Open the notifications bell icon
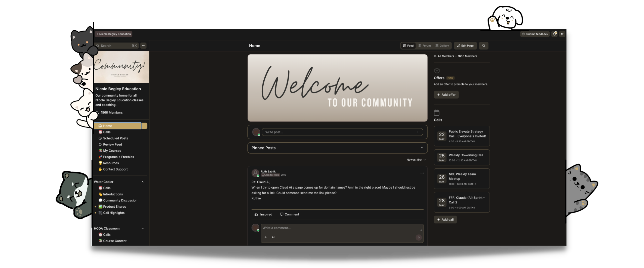Screen dimensions: 644x268 pos(555,34)
